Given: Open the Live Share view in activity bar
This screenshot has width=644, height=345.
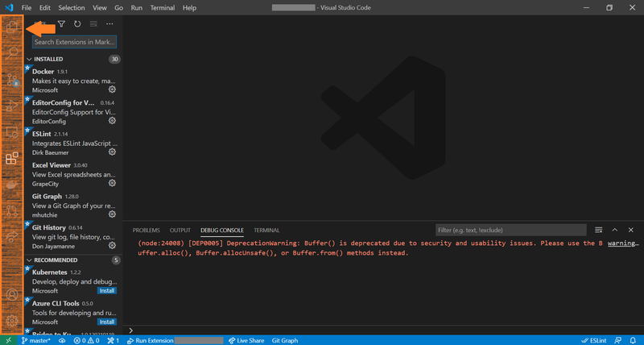Looking at the screenshot, I should (x=12, y=237).
